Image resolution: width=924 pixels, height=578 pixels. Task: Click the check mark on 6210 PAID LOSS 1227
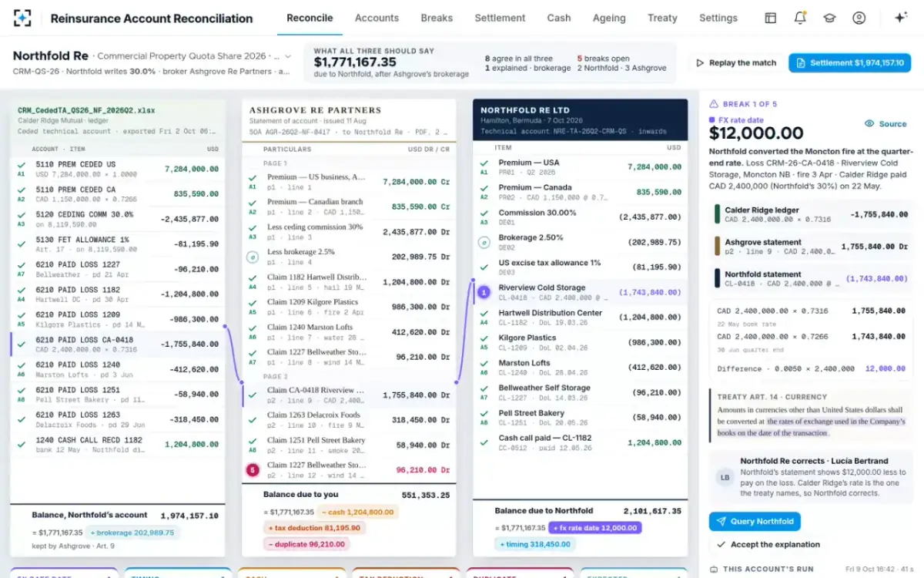[x=22, y=265]
